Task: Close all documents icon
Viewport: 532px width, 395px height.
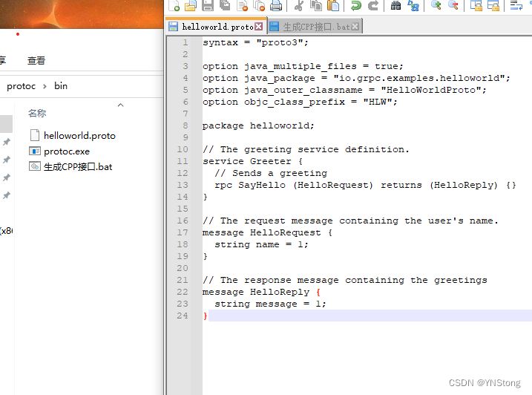Action: tap(259, 5)
